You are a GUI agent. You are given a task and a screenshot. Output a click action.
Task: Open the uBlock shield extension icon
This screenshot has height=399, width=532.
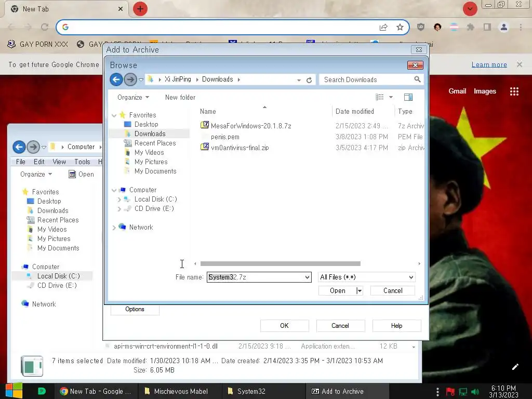(x=421, y=27)
